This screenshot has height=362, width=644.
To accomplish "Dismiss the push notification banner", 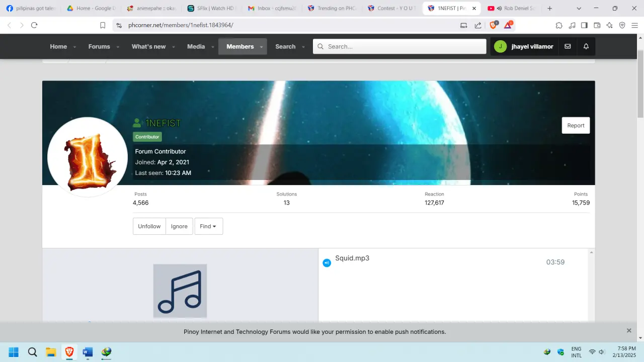I will point(629,331).
